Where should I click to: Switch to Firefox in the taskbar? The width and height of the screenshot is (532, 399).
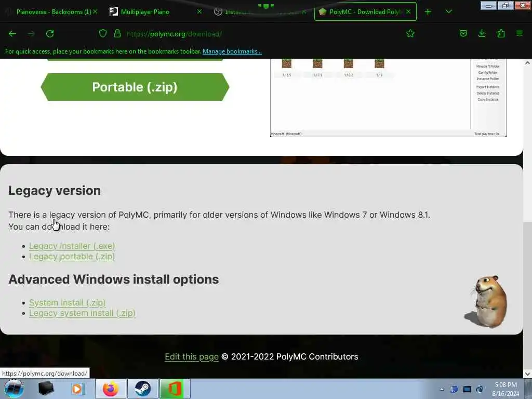click(x=111, y=389)
